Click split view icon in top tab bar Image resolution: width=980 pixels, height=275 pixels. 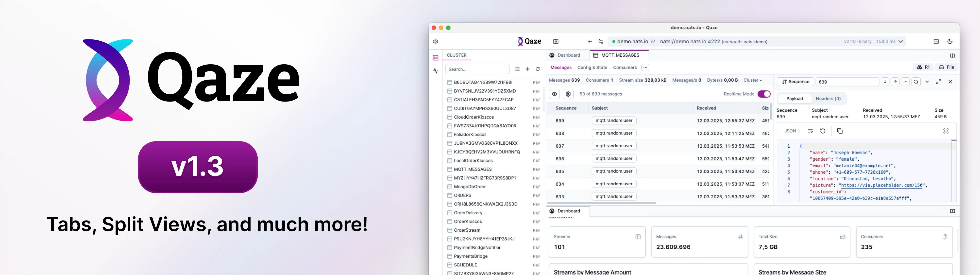click(x=952, y=55)
